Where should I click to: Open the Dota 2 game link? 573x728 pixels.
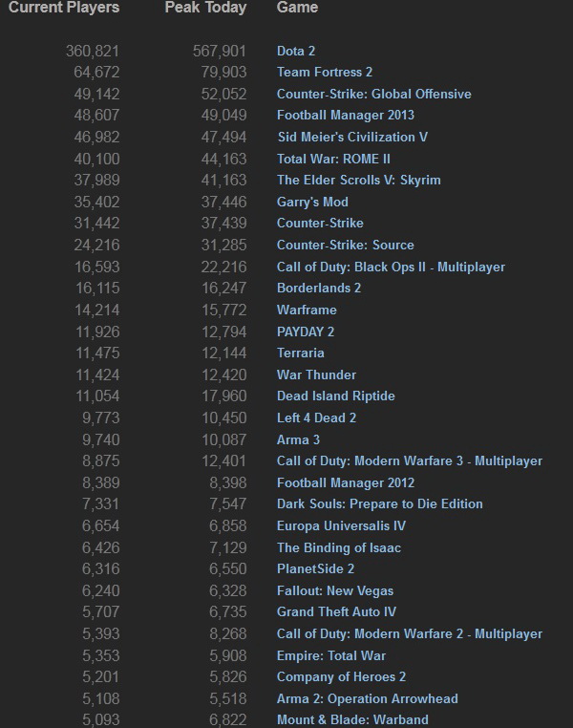(296, 51)
